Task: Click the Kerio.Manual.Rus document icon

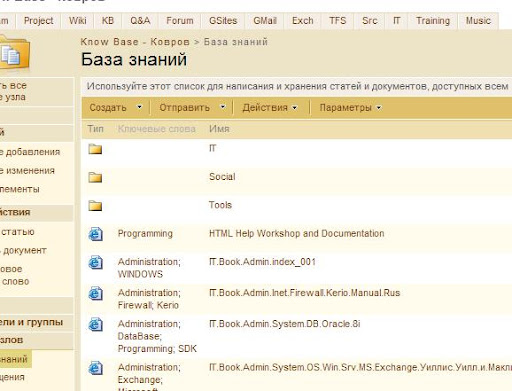Action: coord(95,293)
